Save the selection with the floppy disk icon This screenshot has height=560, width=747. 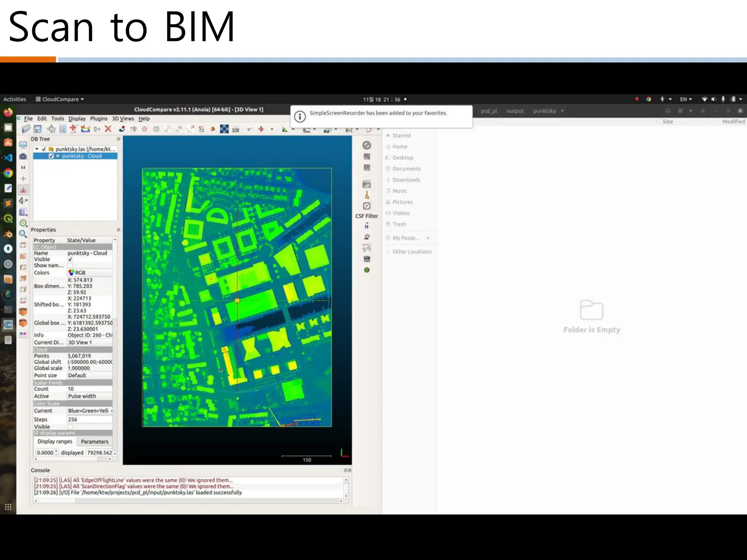coord(38,129)
